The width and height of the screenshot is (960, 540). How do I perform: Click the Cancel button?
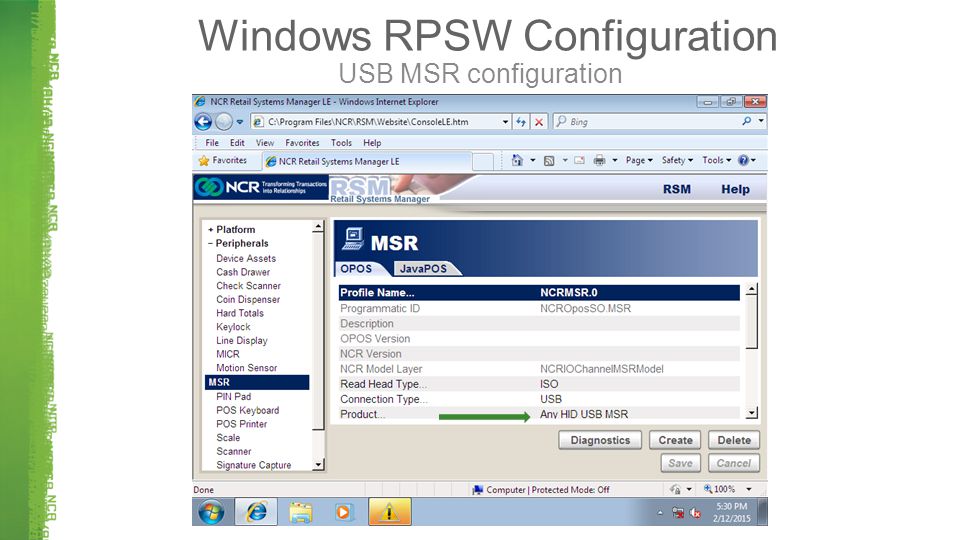(x=733, y=463)
